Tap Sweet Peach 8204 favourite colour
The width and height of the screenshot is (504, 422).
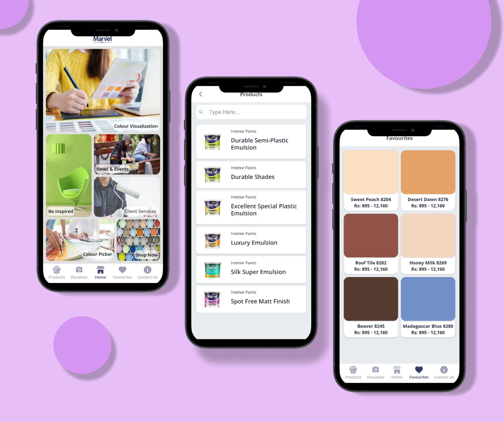371,174
